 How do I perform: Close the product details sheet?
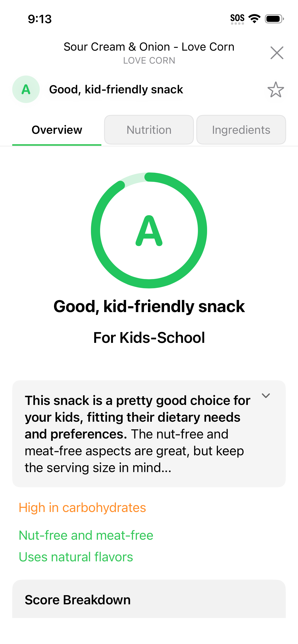277,53
